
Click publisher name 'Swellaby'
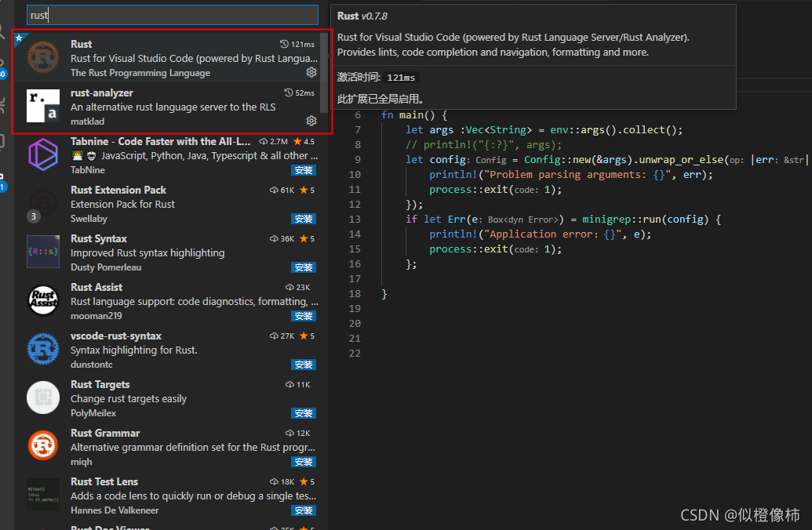pyautogui.click(x=89, y=219)
